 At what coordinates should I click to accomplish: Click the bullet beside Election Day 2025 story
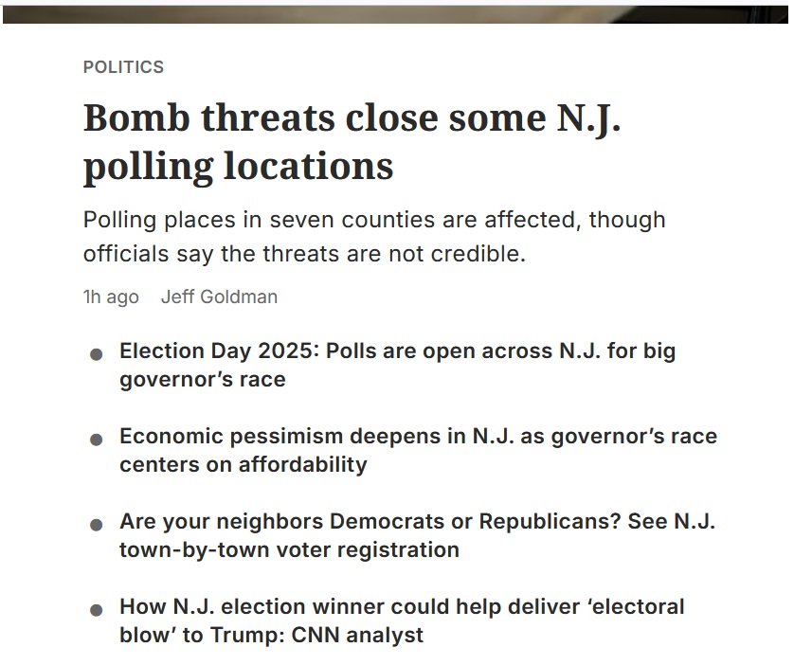point(97,354)
